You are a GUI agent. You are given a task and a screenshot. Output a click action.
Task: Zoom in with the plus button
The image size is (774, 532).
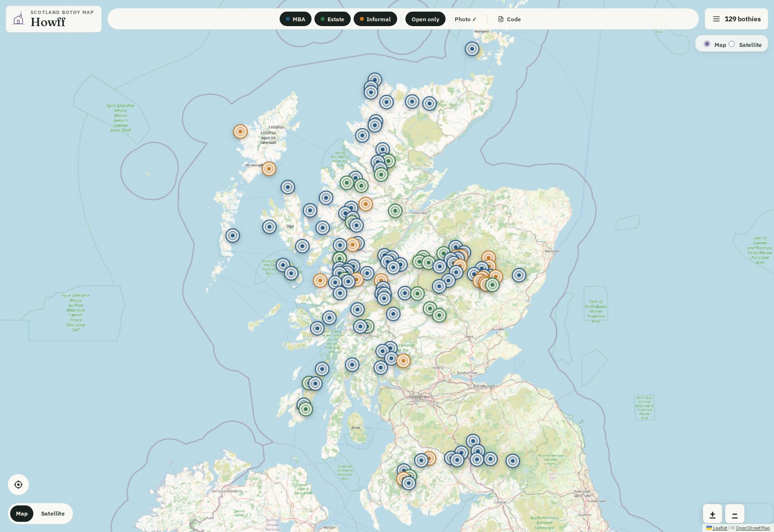click(x=713, y=515)
